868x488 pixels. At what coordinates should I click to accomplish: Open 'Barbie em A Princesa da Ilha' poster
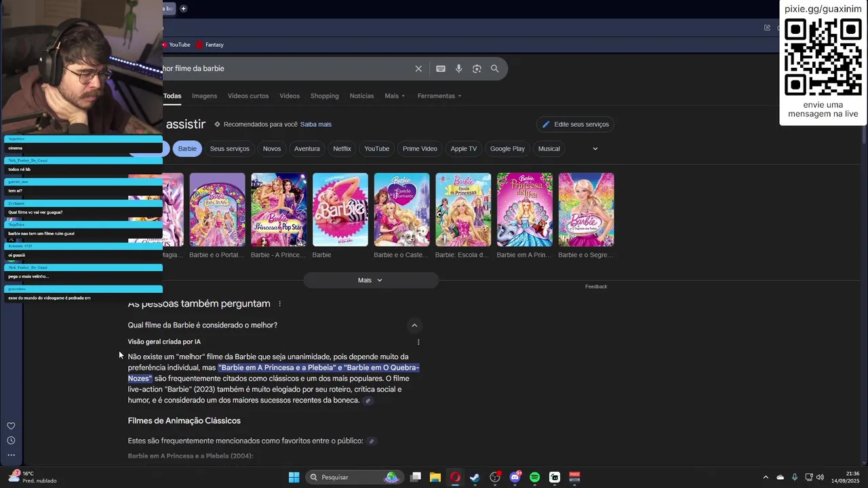[x=525, y=210]
